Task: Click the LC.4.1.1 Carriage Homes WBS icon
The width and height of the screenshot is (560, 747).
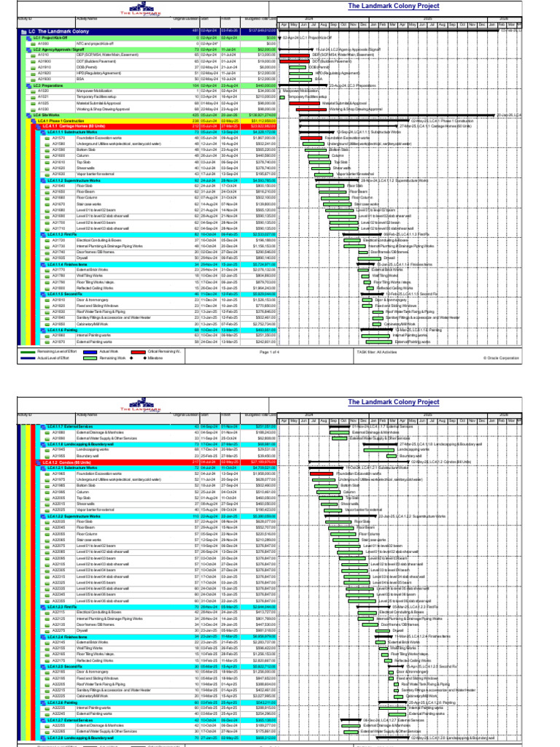Action: 39,126
